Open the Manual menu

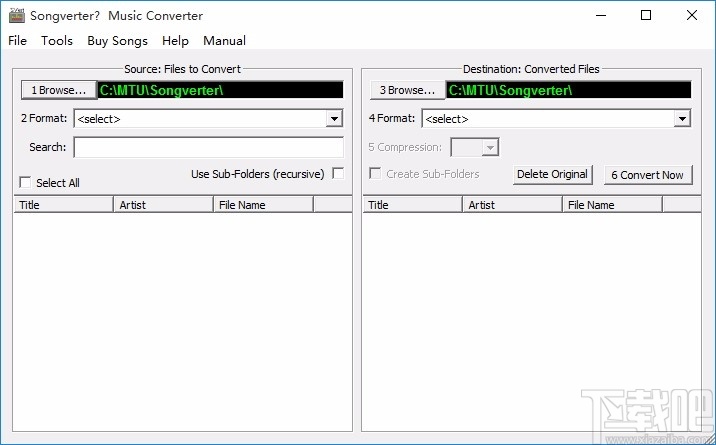224,41
